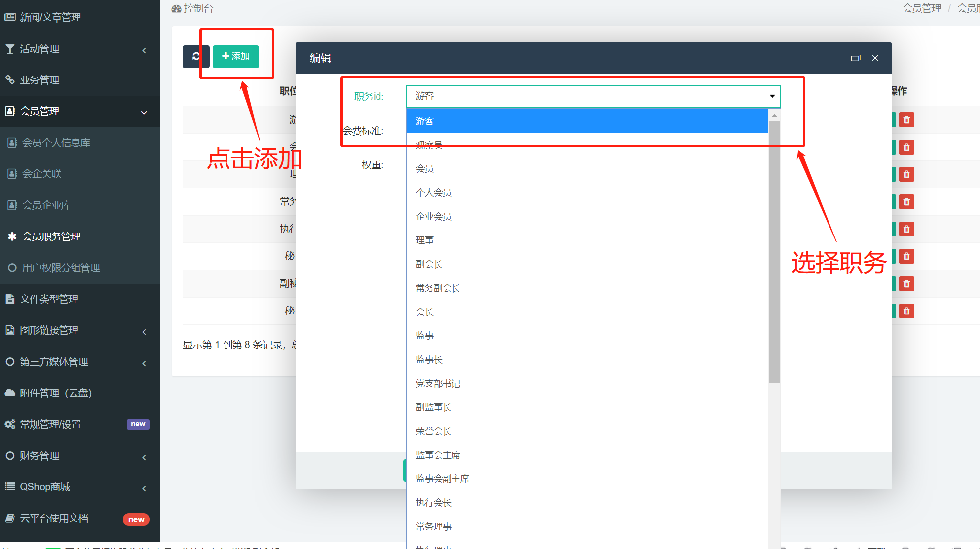Open 新闻/文章管理 from the sidebar
Image resolution: width=980 pixels, height=549 pixels.
[50, 17]
